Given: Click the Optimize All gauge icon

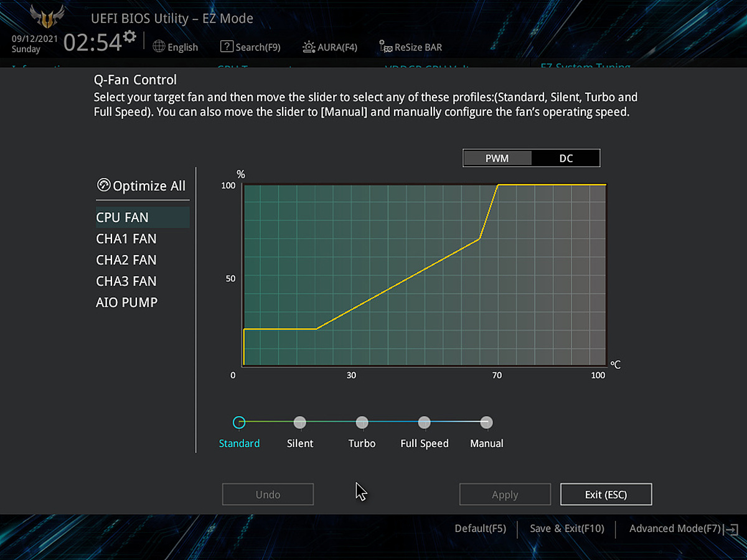Looking at the screenshot, I should tap(103, 185).
